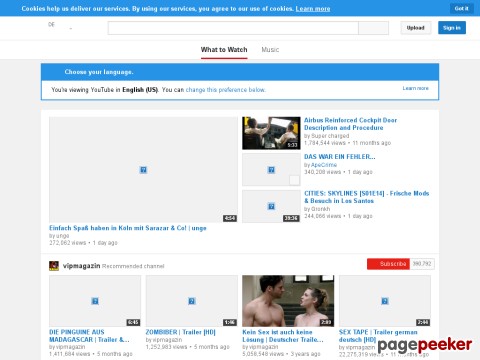
Task: Visit the unge channel link
Action: click(62, 236)
